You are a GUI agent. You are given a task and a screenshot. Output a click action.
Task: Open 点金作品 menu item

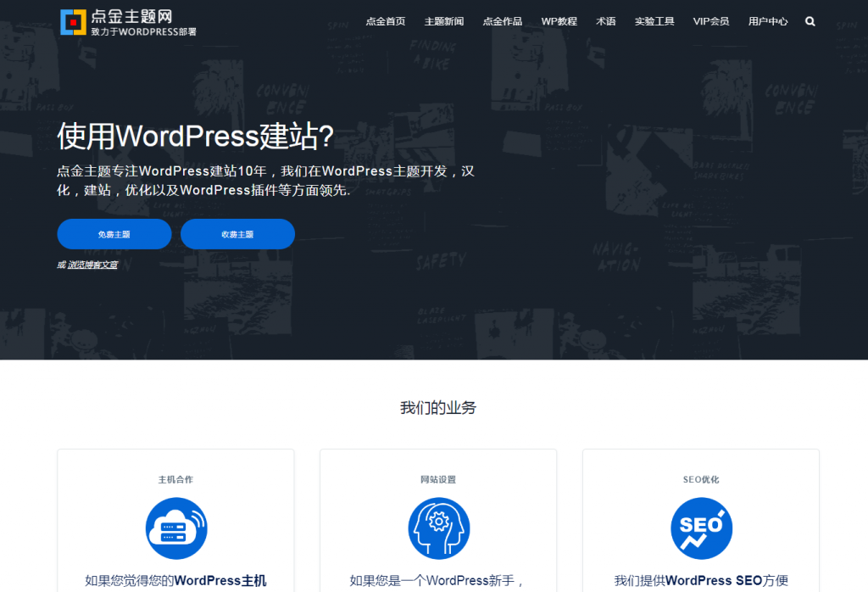[502, 21]
